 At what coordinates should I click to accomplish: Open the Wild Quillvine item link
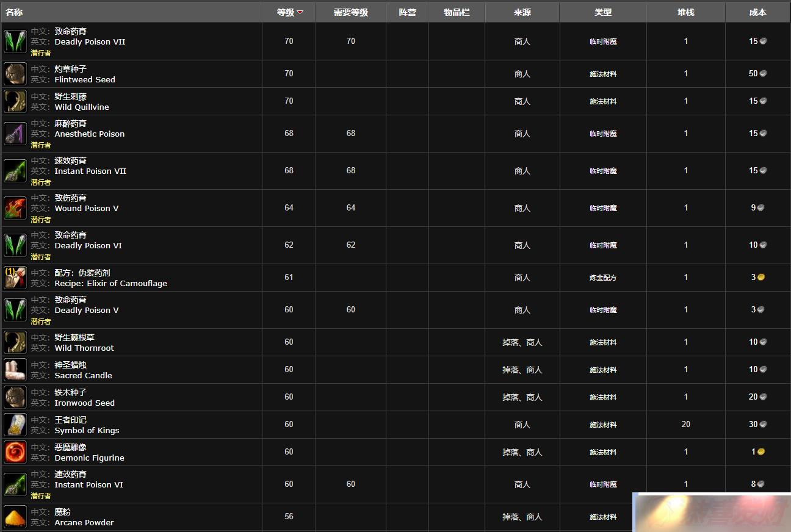(x=82, y=107)
